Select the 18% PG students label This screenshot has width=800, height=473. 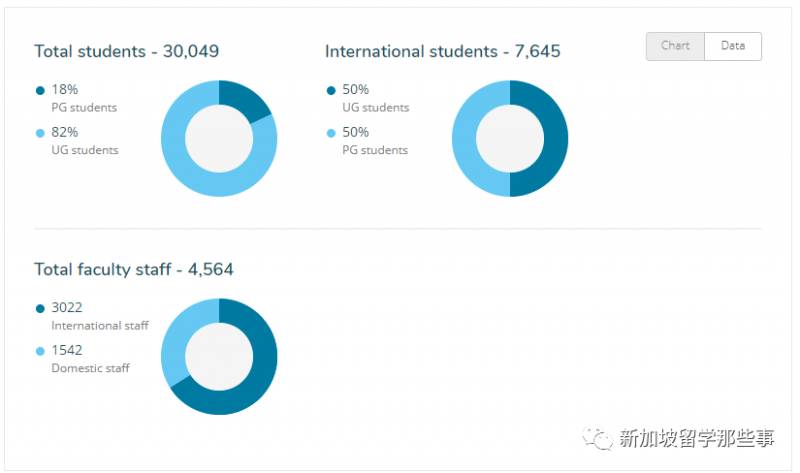pyautogui.click(x=84, y=97)
